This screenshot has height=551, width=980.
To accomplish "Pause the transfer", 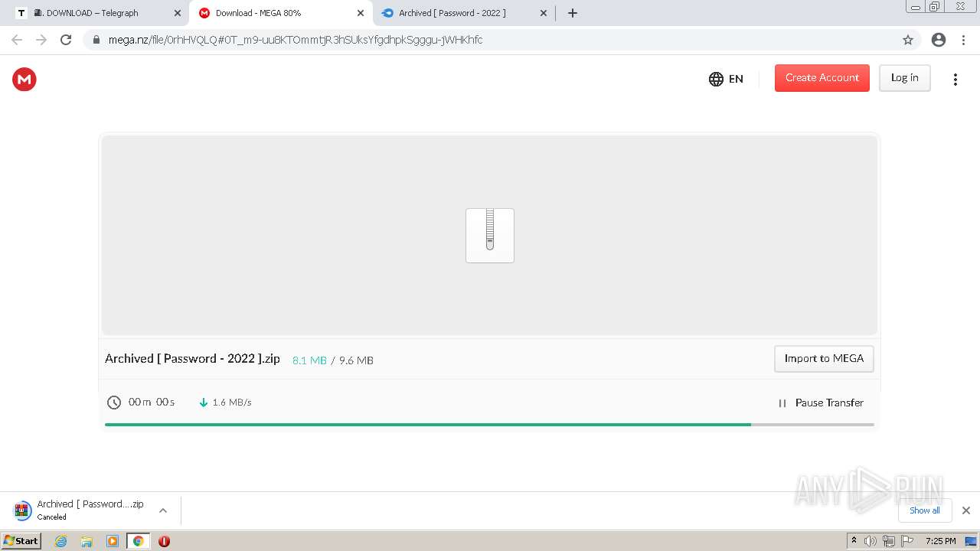I will click(x=821, y=403).
